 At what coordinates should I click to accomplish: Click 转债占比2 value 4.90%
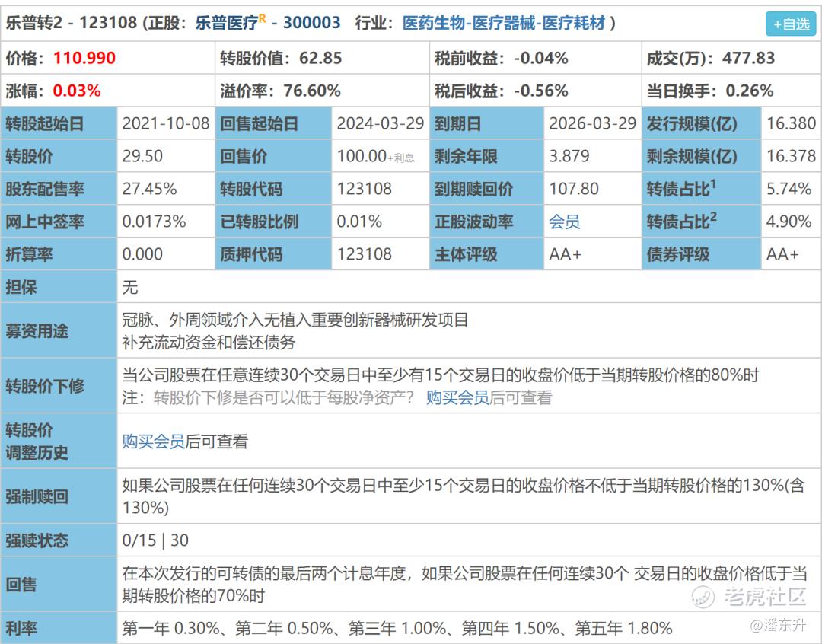pyautogui.click(x=789, y=222)
